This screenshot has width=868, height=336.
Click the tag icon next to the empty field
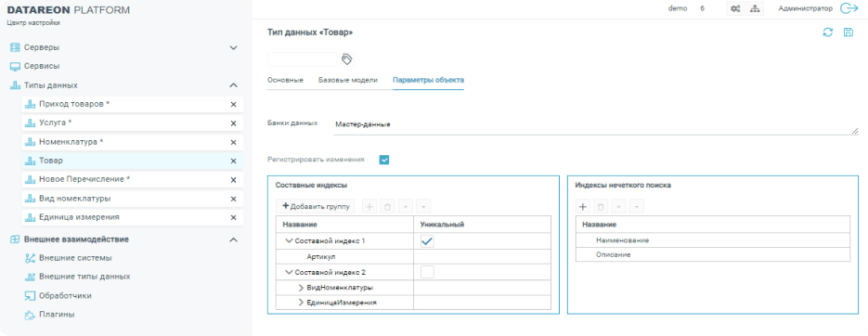347,58
